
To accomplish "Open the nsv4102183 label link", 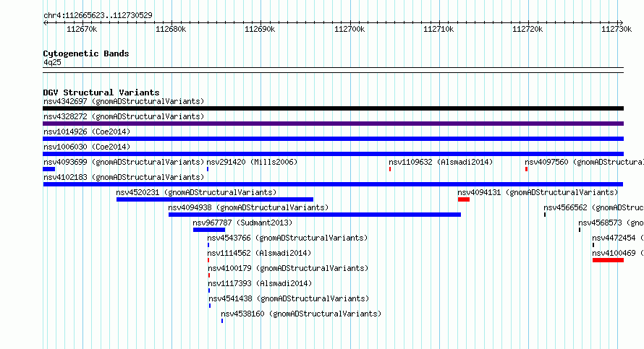I will pyautogui.click(x=124, y=177).
